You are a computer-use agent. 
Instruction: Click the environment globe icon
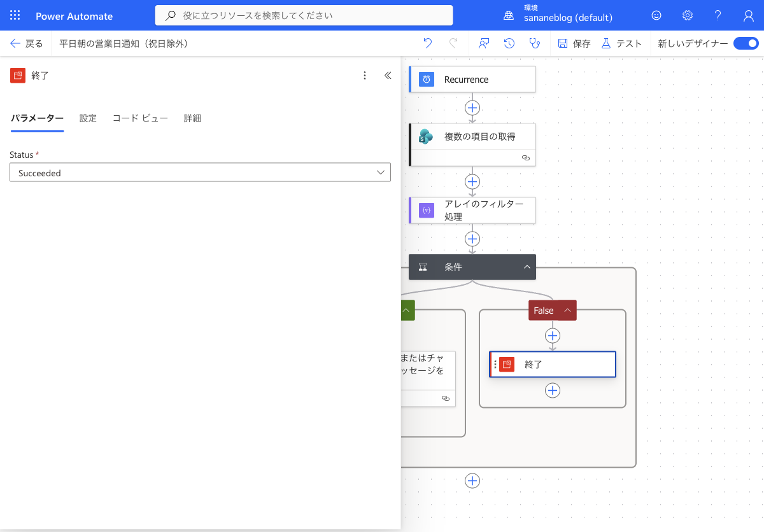point(509,16)
